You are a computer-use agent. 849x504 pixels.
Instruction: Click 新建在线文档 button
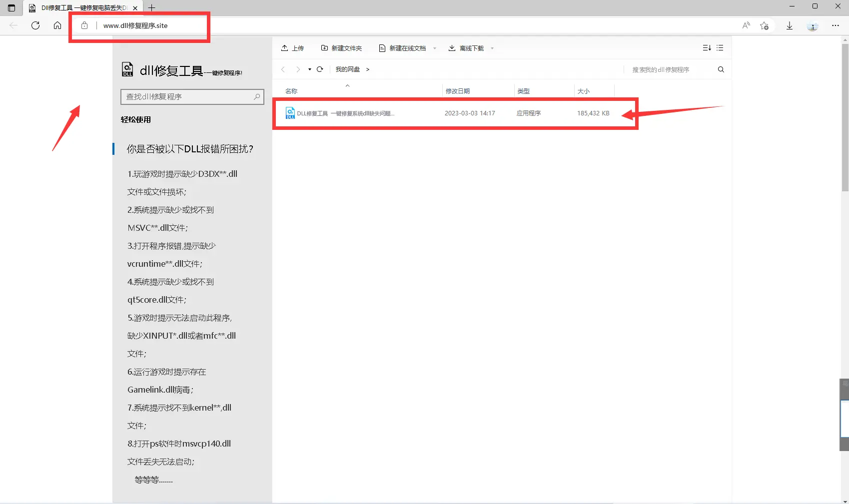[403, 48]
